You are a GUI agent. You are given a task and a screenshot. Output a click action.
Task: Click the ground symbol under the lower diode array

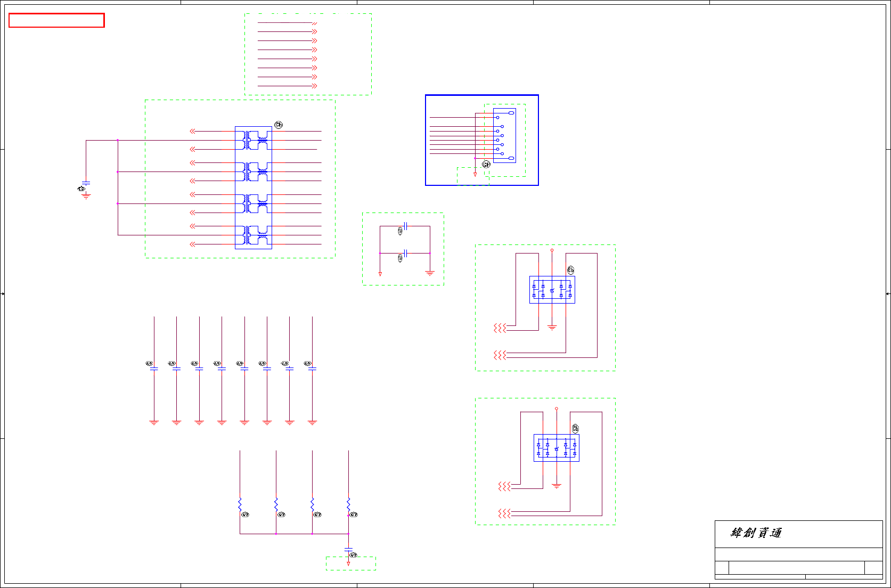tap(557, 486)
